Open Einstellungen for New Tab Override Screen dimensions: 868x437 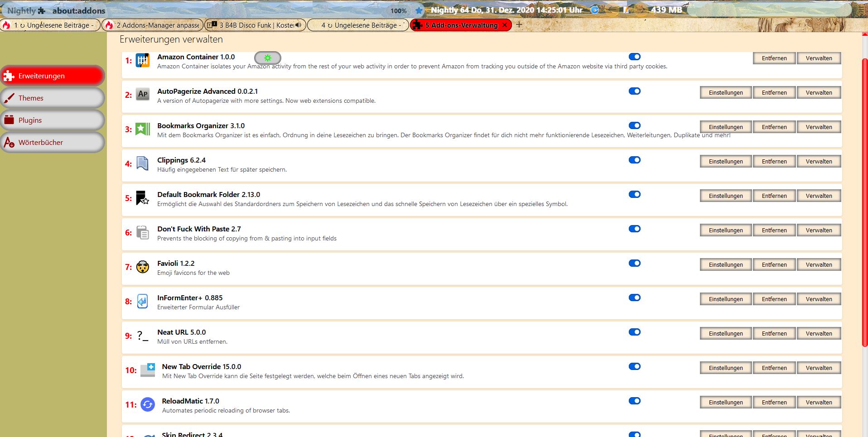726,368
